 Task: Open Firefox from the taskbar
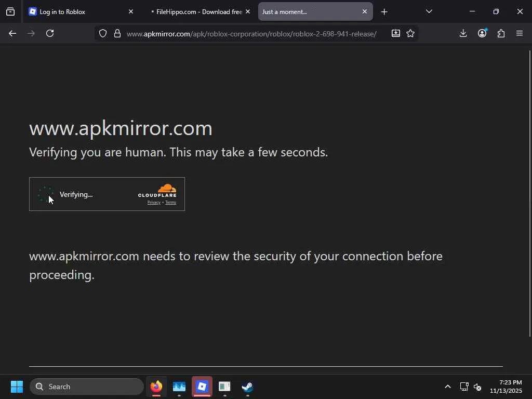coord(156,387)
